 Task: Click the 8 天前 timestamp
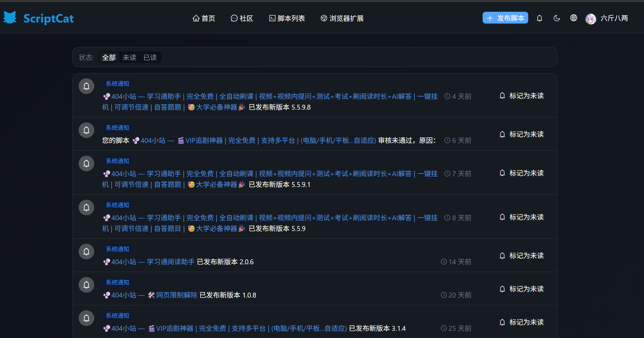coord(458,218)
